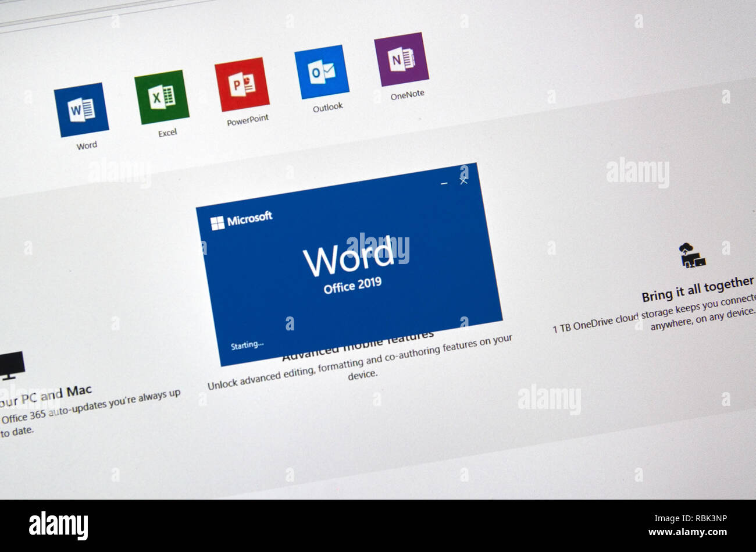Click the OneDrive cloud devices icon
The height and width of the screenshot is (552, 756).
[x=692, y=255]
